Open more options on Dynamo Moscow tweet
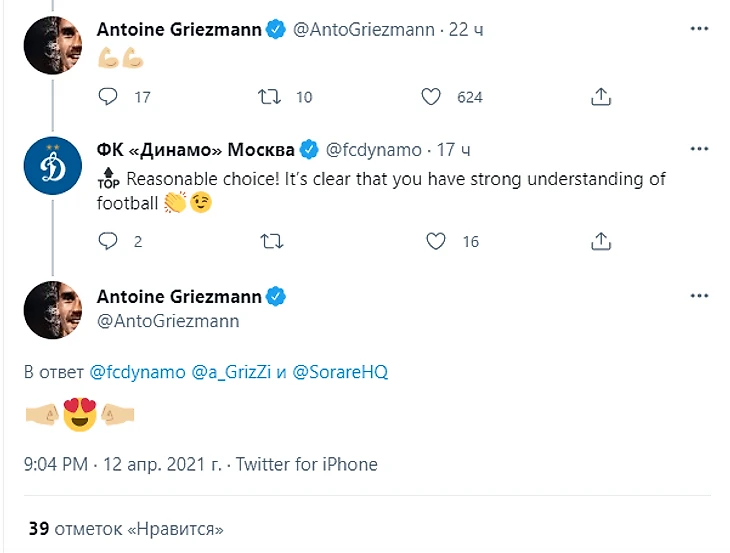The width and height of the screenshot is (730, 553). (699, 148)
